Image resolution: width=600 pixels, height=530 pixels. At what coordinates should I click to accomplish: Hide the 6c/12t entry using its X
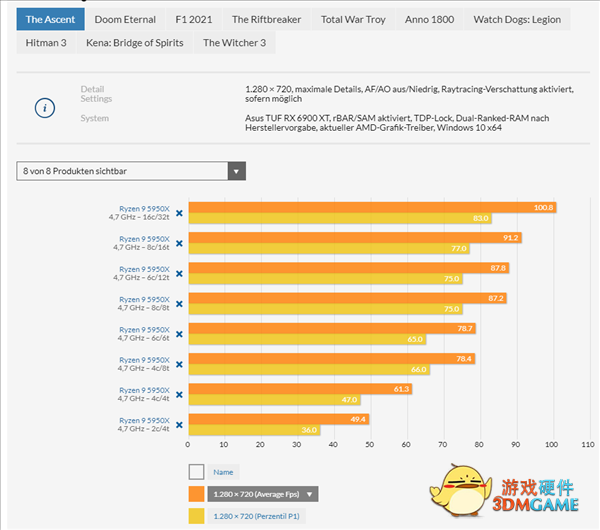[x=179, y=273]
